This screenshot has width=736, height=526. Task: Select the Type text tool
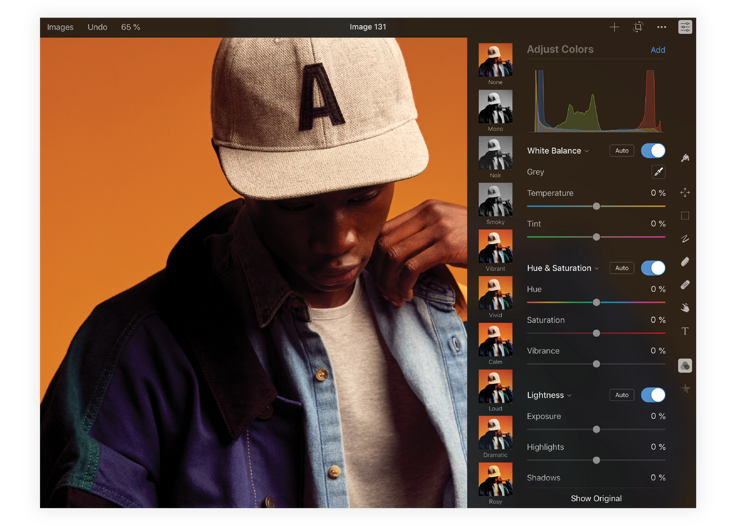tap(685, 331)
